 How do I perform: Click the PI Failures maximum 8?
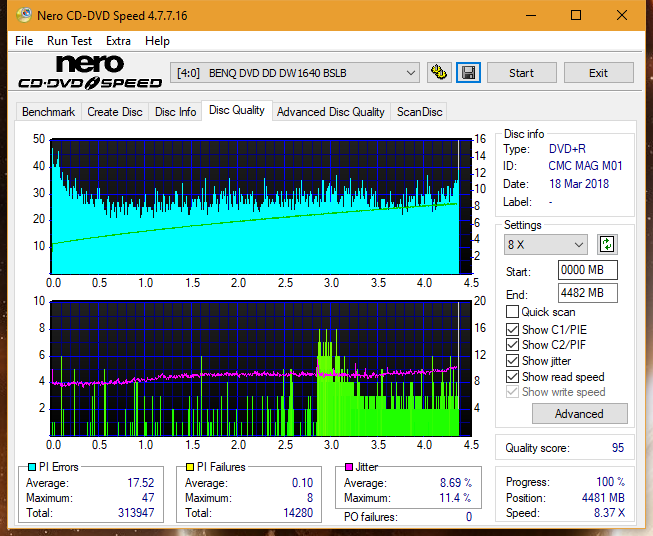(310, 498)
